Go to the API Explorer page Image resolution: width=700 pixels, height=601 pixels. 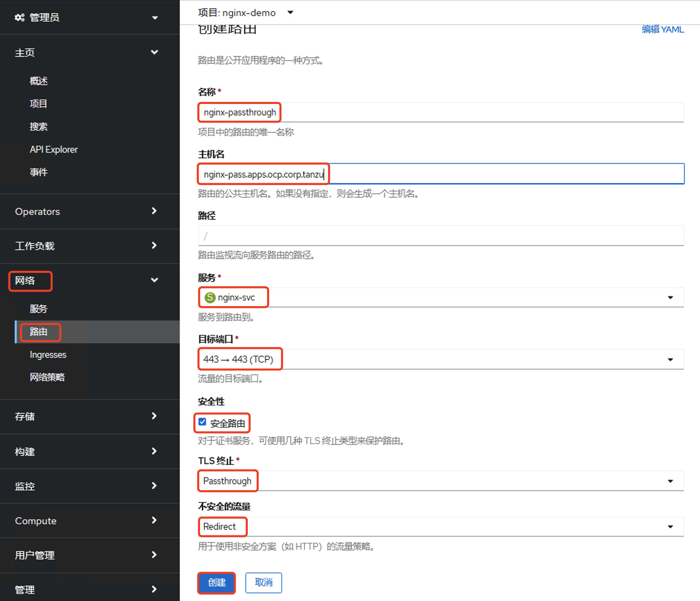click(x=54, y=150)
